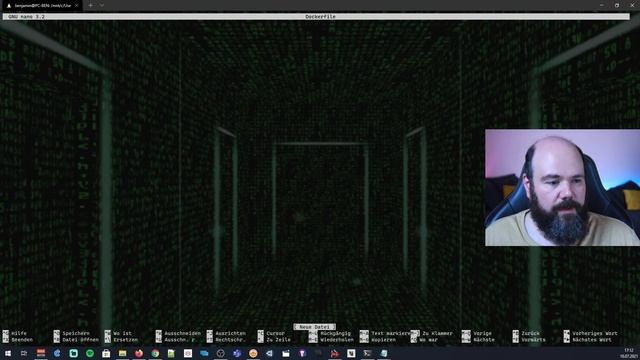Click the 'Ausschneiden' shortcut label
The width and height of the screenshot is (640, 360).
tap(182, 333)
